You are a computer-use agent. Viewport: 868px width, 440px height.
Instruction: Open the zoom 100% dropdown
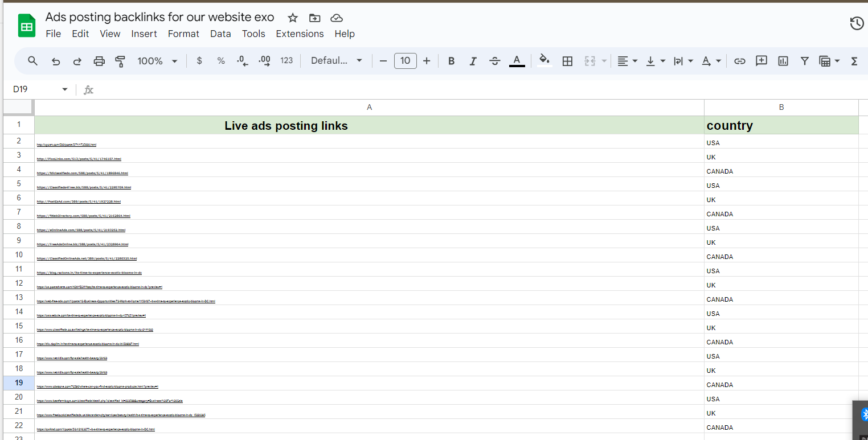pos(157,61)
